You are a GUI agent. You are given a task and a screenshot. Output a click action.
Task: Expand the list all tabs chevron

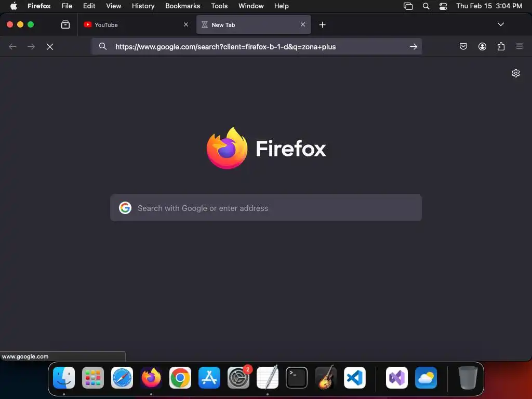pos(501,24)
